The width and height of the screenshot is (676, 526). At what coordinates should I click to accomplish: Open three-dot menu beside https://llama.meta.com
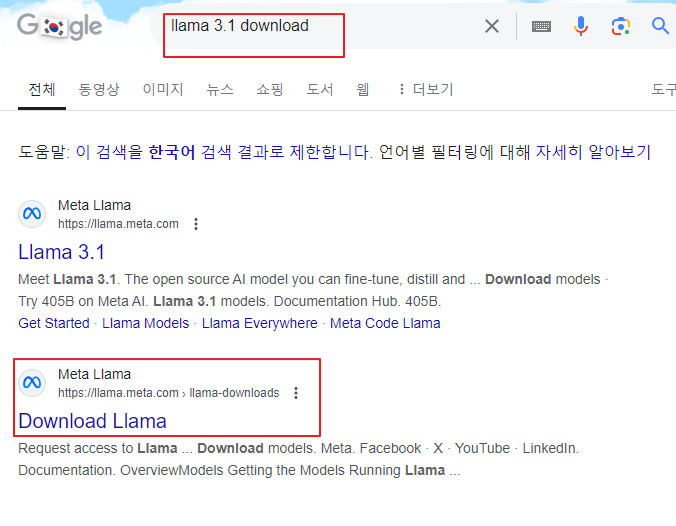[x=196, y=224]
